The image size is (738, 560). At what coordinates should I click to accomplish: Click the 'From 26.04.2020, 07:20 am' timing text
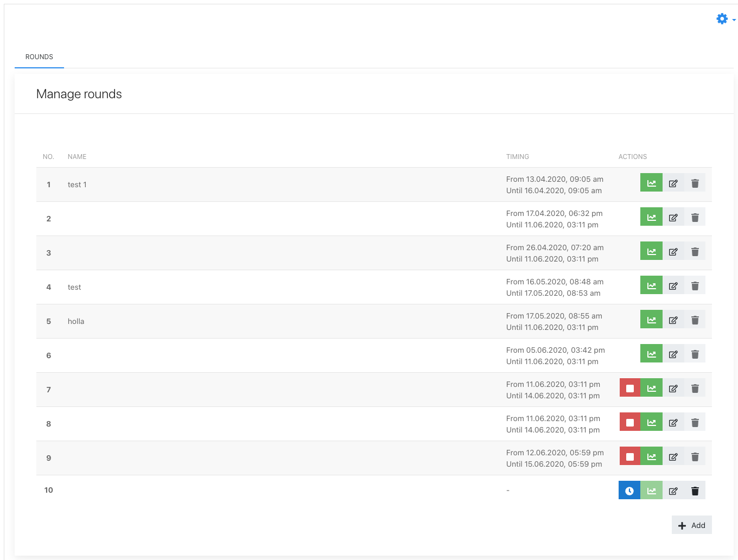pyautogui.click(x=555, y=247)
